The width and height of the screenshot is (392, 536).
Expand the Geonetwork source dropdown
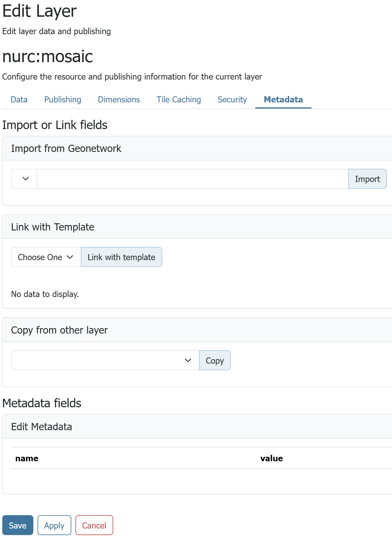[x=24, y=179]
